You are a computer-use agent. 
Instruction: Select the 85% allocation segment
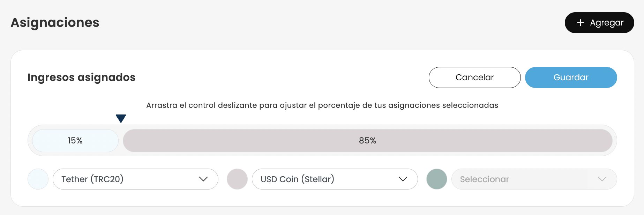tap(367, 141)
